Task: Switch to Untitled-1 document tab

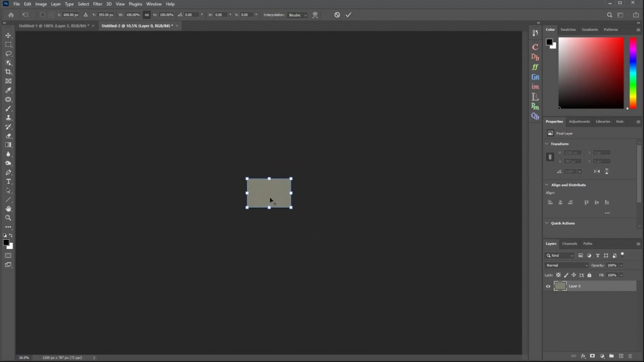Action: (x=54, y=26)
